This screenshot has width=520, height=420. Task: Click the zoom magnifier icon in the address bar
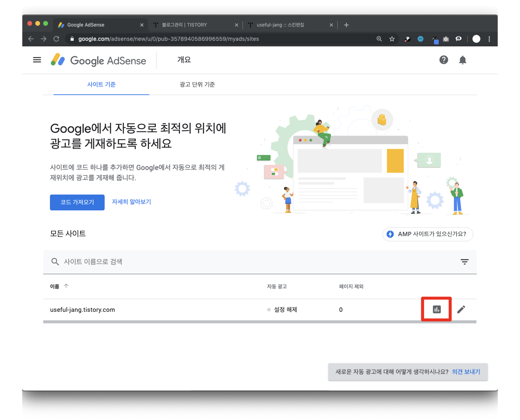point(379,39)
